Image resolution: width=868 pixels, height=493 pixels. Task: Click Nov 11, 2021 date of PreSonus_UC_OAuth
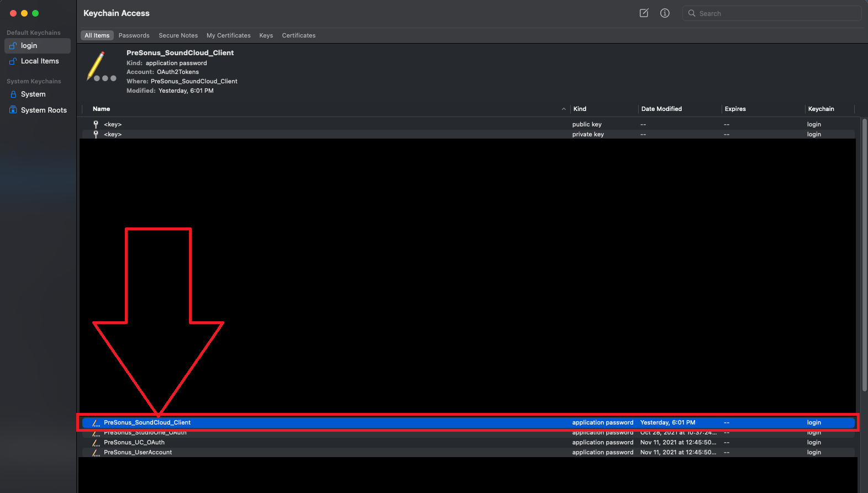pos(678,442)
